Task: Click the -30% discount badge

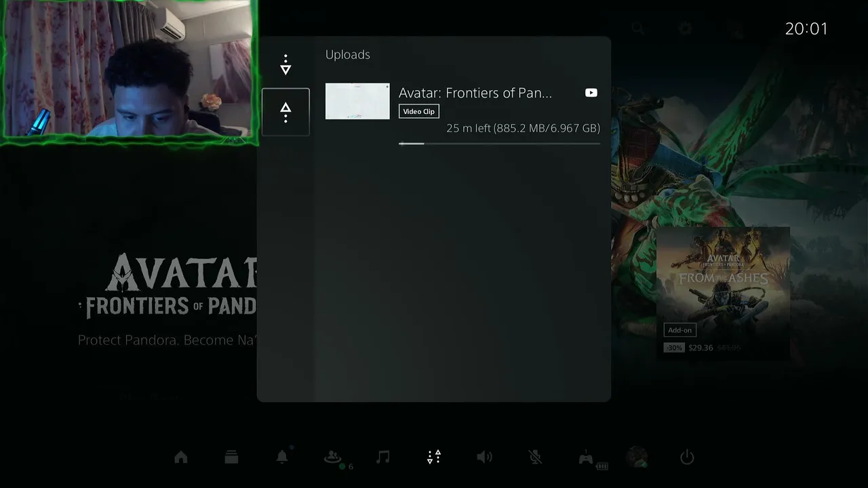Action: pyautogui.click(x=674, y=348)
